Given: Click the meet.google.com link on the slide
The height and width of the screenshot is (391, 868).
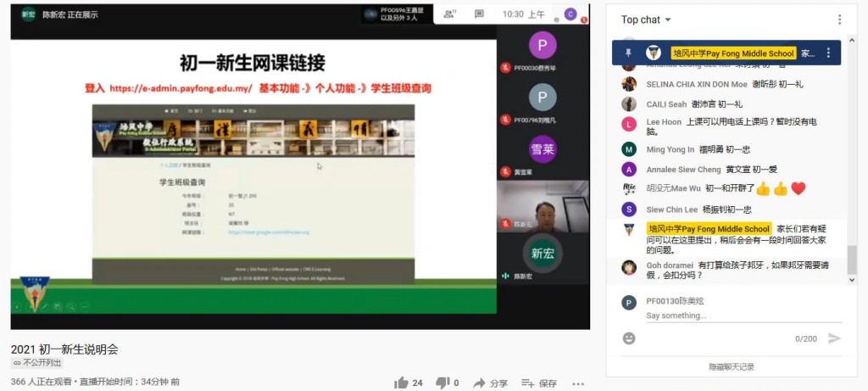Looking at the screenshot, I should click(269, 232).
